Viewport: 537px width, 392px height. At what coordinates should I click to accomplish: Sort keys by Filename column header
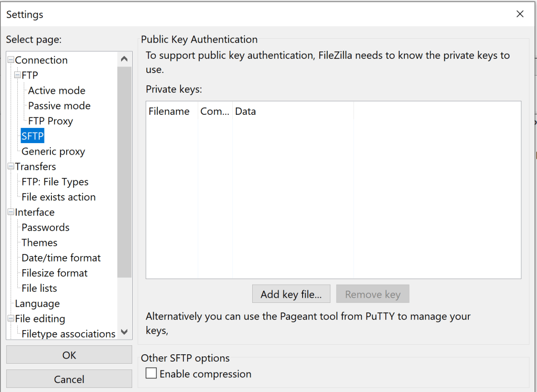[169, 112]
